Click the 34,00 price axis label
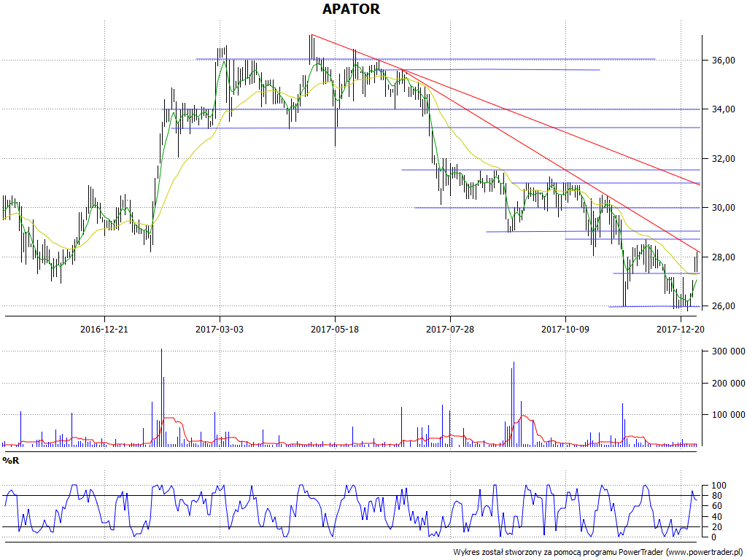This screenshot has height=560, width=747. pos(724,109)
